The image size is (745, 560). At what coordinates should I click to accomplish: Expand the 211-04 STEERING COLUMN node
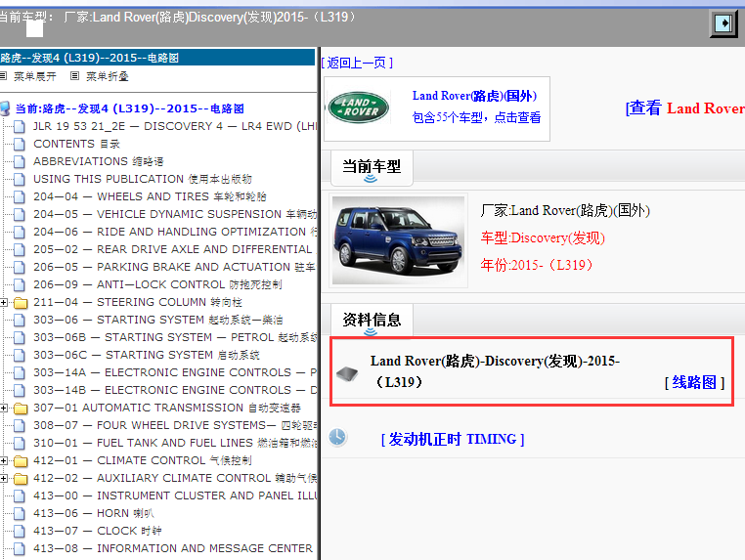[x=3, y=303]
